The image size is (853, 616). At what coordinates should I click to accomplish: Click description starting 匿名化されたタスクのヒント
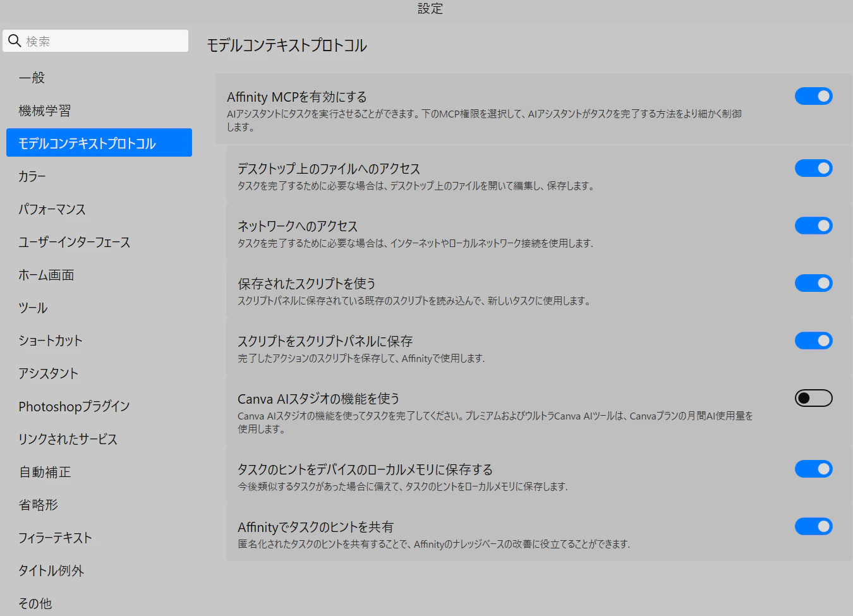(x=433, y=544)
